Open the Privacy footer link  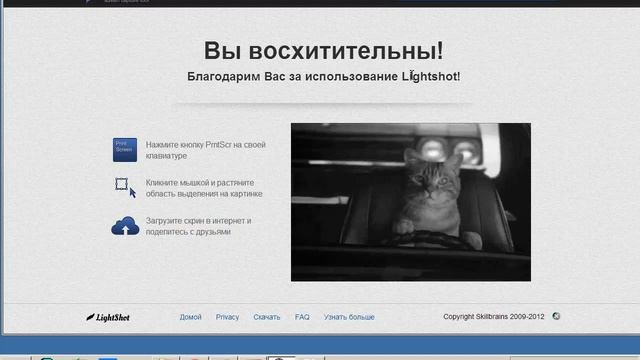pos(227,317)
